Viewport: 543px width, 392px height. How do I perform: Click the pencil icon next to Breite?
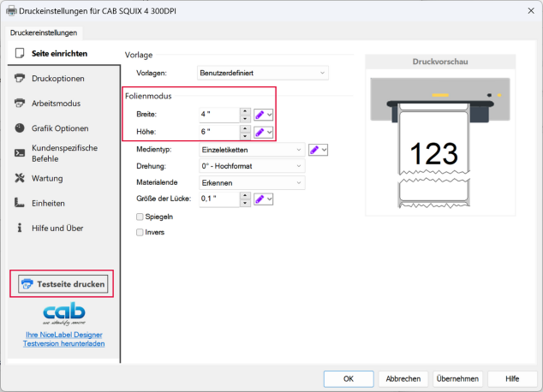coord(260,115)
